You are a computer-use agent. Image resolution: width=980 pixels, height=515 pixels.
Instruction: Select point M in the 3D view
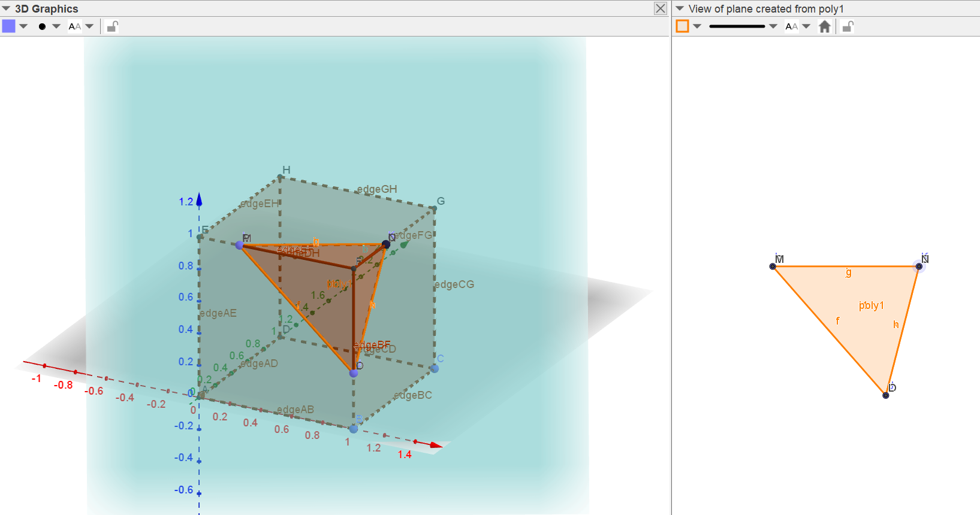(x=240, y=245)
